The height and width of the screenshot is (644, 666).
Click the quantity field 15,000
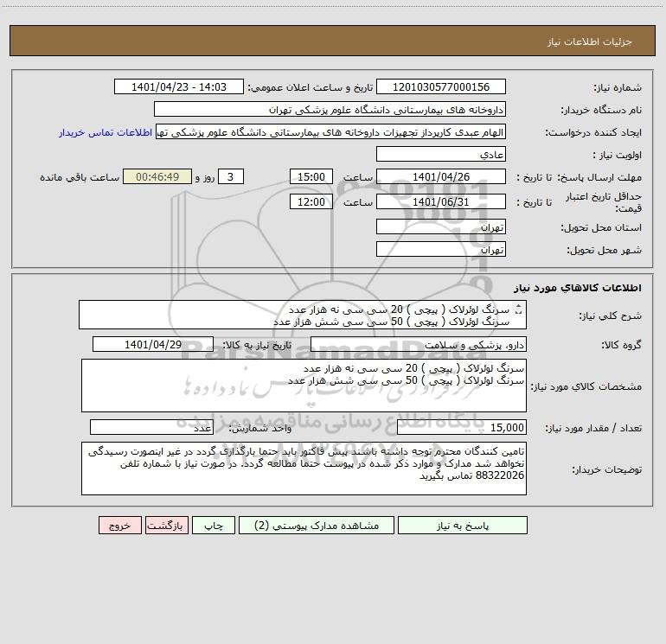(462, 428)
